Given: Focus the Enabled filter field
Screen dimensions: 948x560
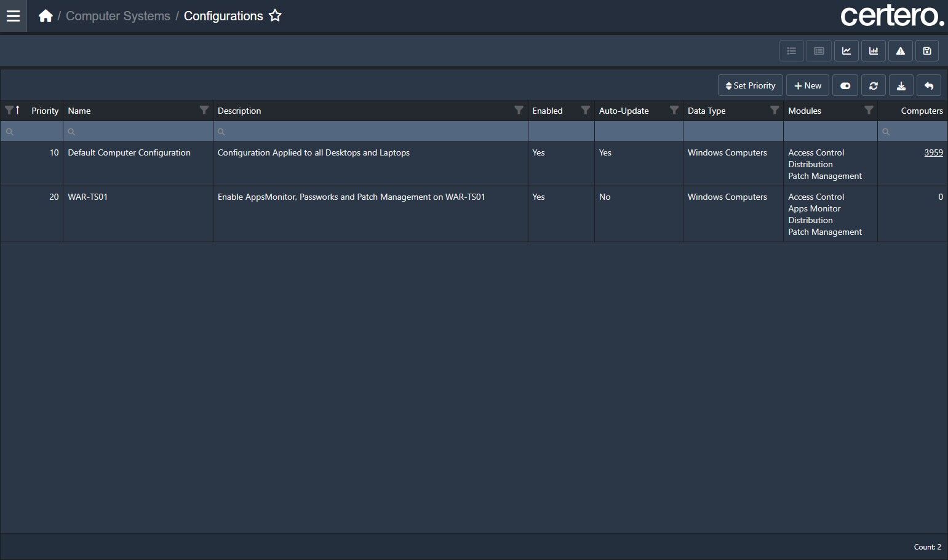Looking at the screenshot, I should (561, 132).
